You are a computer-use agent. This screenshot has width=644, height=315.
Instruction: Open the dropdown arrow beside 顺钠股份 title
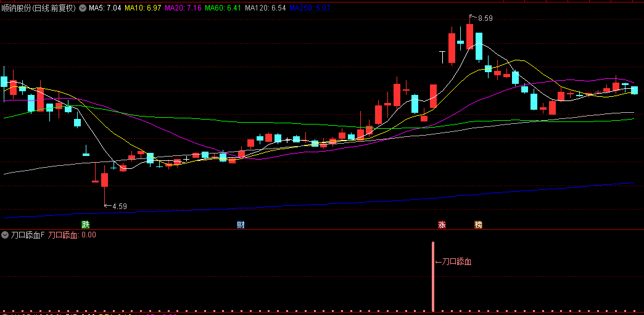click(83, 8)
